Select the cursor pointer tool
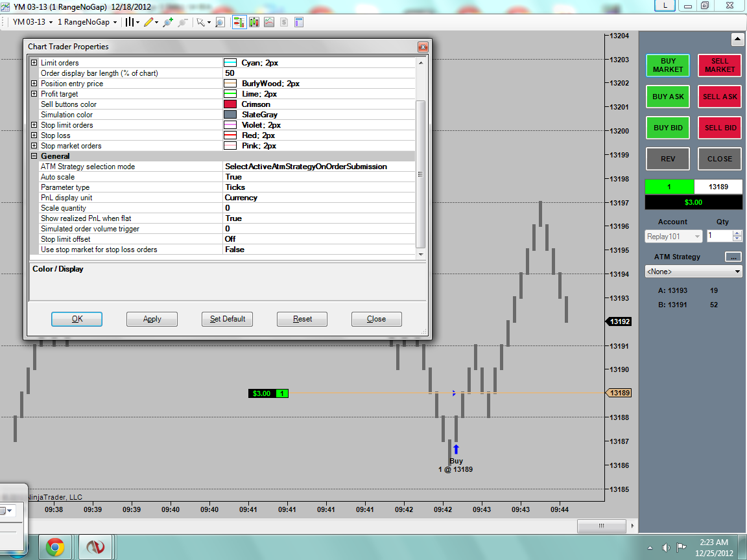This screenshot has height=560, width=747. 204,22
